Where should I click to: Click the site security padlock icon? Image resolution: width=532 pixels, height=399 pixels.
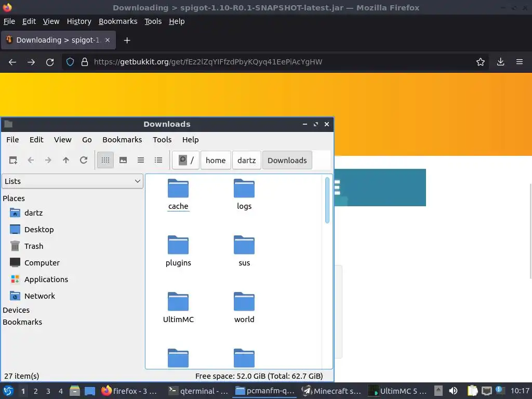85,62
